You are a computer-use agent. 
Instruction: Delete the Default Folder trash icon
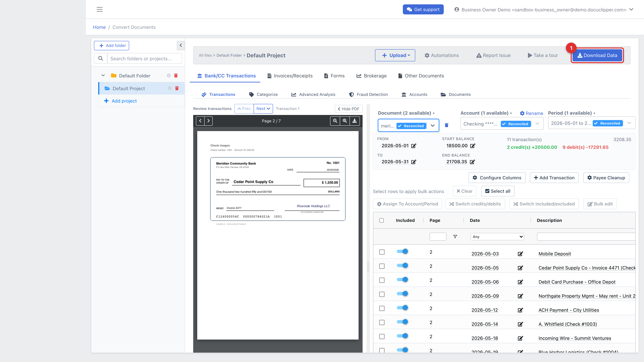pos(176,75)
